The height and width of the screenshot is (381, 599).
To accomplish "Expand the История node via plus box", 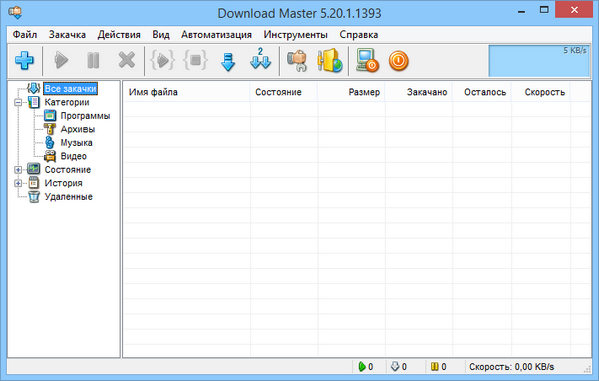I will click(18, 183).
